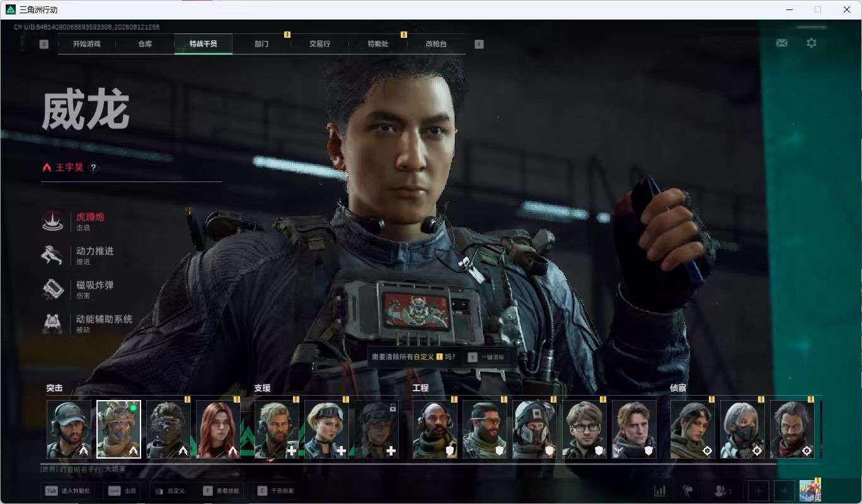The image size is (862, 504).
Task: Click the E next-tab key hint
Action: click(479, 44)
